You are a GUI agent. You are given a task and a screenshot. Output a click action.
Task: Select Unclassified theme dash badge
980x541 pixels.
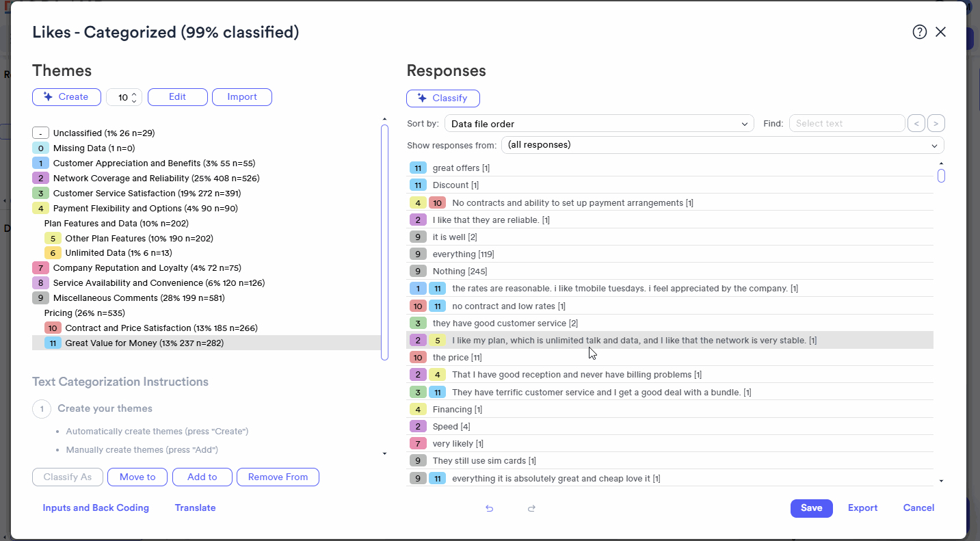pyautogui.click(x=40, y=133)
